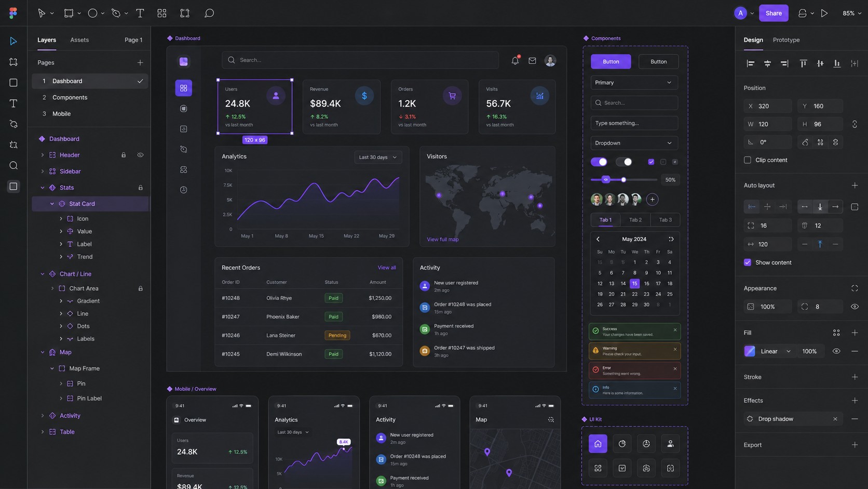The image size is (868, 489).
Task: Open the Comment tool
Action: (209, 13)
